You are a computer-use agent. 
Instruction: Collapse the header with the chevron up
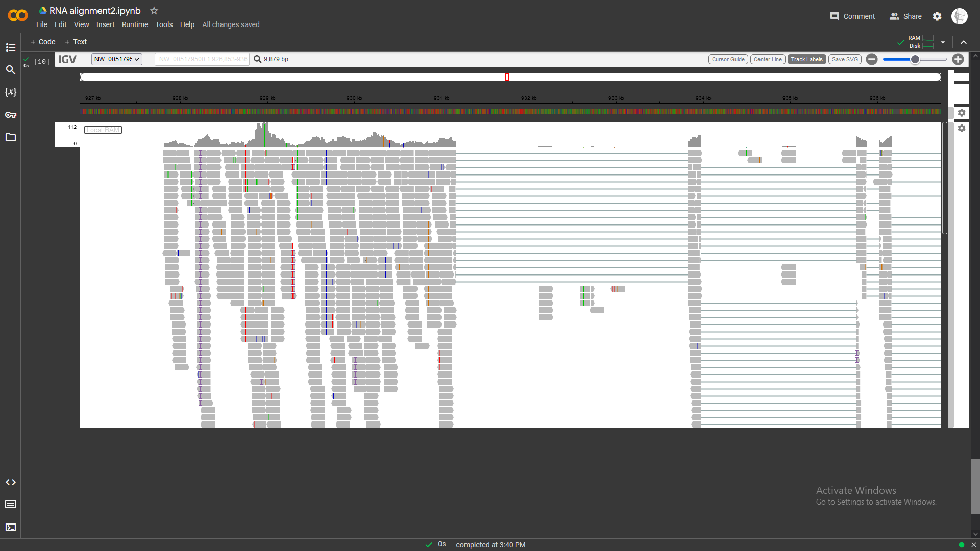click(x=964, y=42)
